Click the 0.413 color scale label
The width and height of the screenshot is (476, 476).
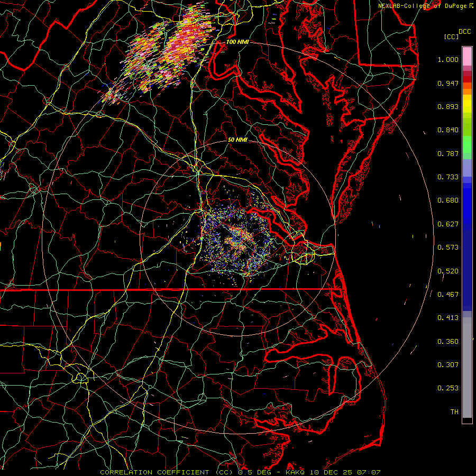pos(448,318)
